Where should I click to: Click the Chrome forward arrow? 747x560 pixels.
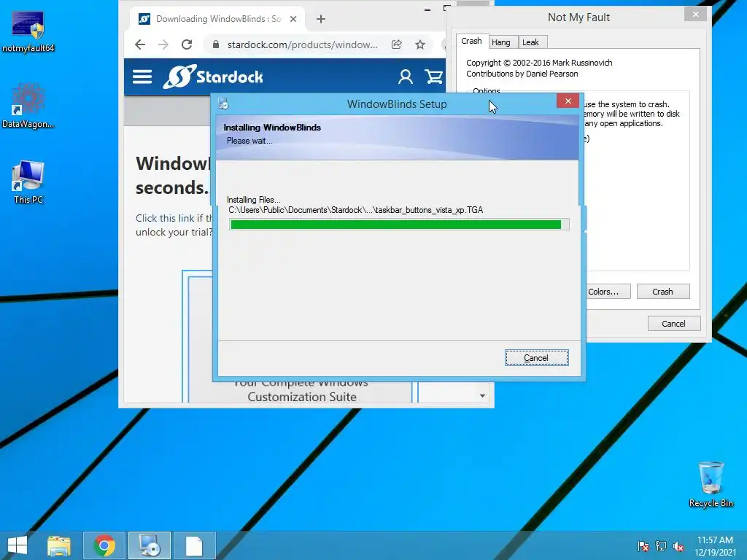coord(163,44)
